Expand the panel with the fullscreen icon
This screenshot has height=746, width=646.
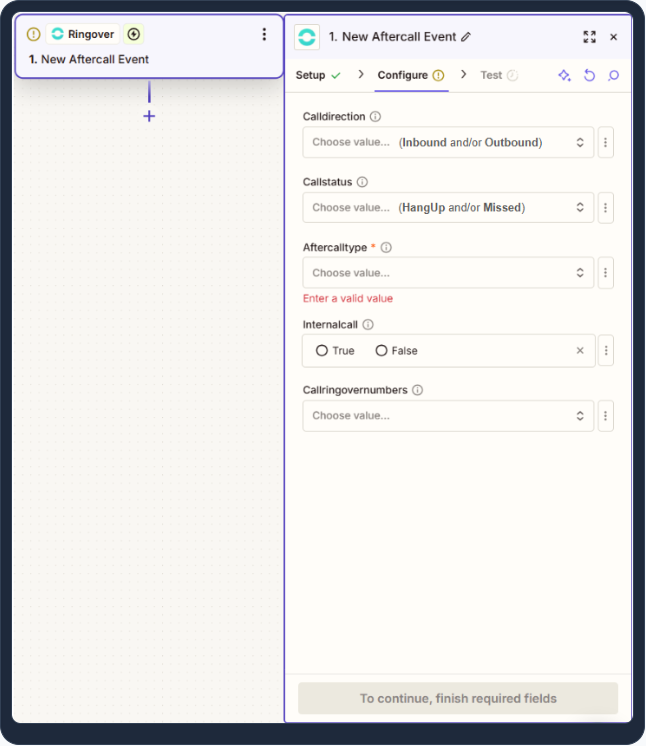pyautogui.click(x=589, y=37)
